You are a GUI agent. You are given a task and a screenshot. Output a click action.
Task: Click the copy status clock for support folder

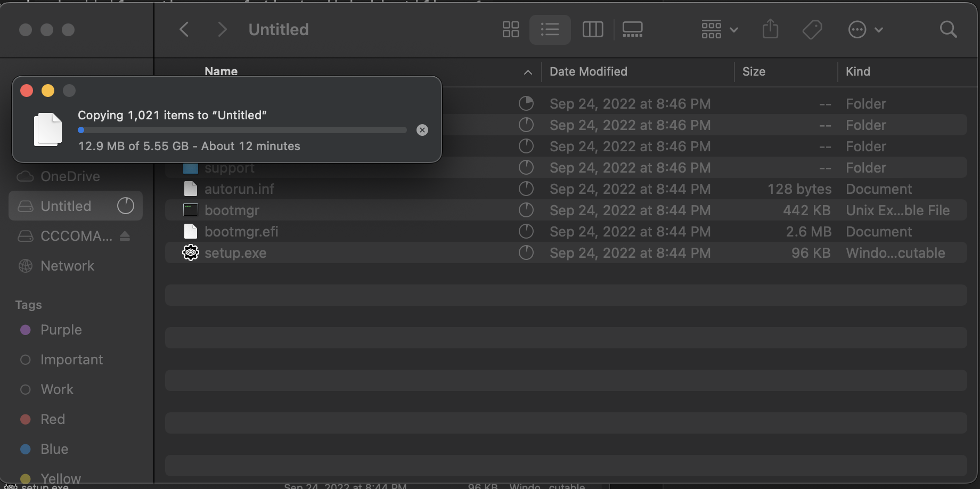(x=526, y=167)
